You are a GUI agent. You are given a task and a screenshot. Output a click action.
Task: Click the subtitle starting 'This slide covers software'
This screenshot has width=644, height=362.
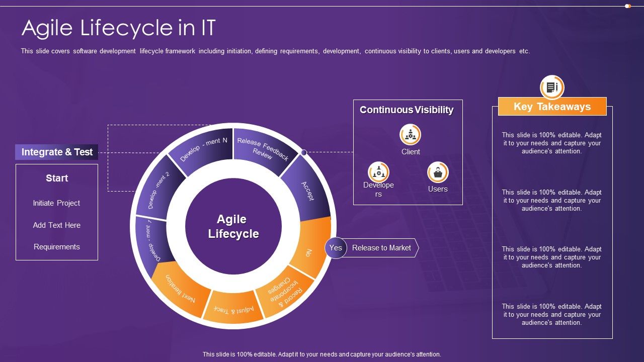click(275, 51)
